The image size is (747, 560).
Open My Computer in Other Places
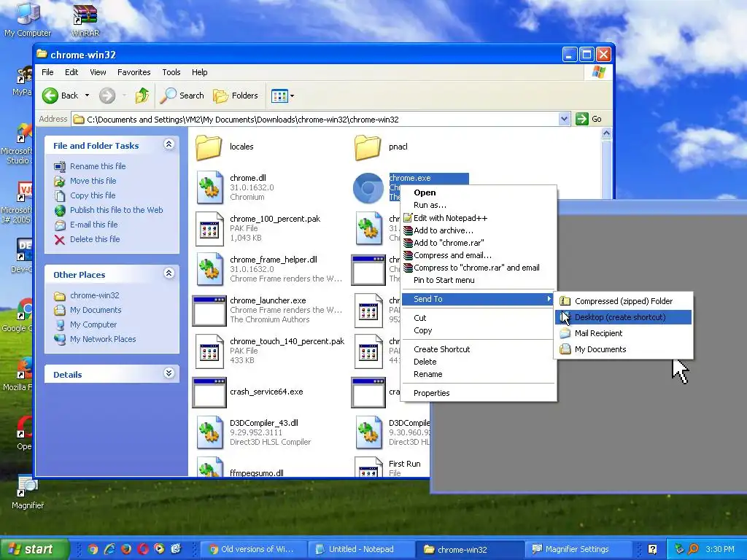(x=93, y=324)
